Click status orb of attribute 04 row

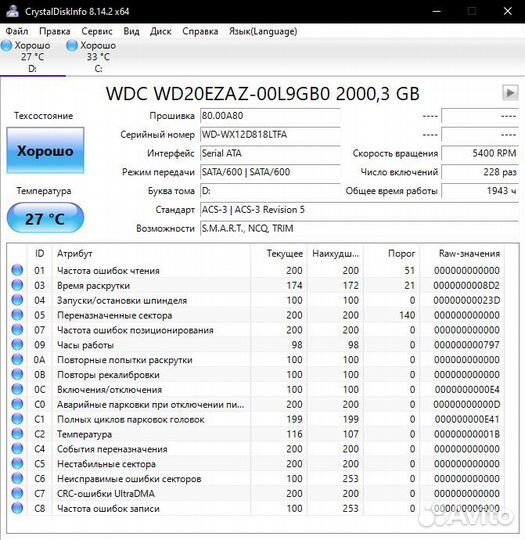click(x=17, y=300)
